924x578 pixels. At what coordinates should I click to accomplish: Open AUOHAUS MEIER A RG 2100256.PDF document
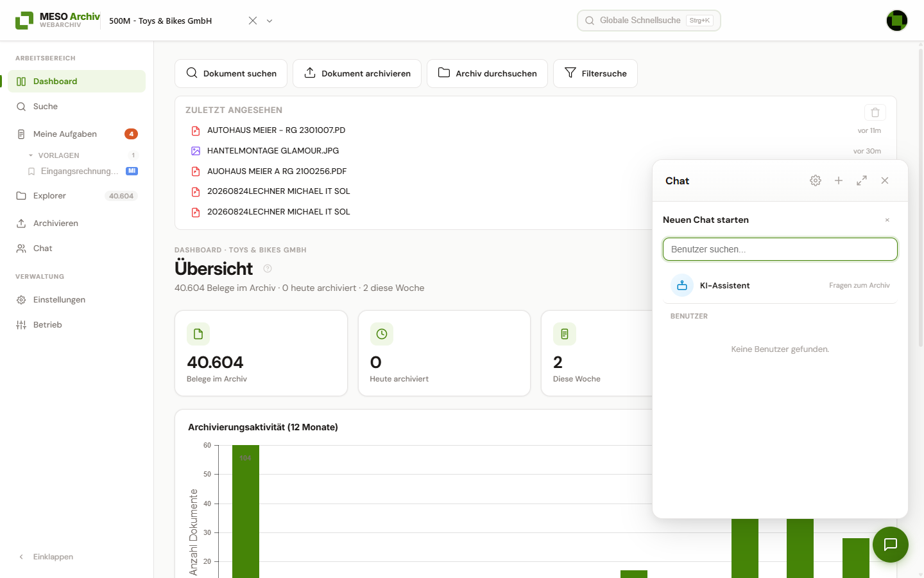[277, 171]
